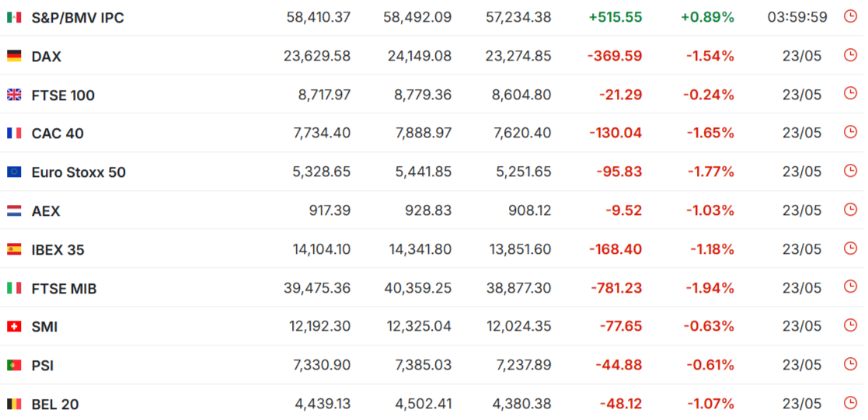Open the DAX index page
Image resolution: width=868 pixels, height=420 pixels.
47,57
